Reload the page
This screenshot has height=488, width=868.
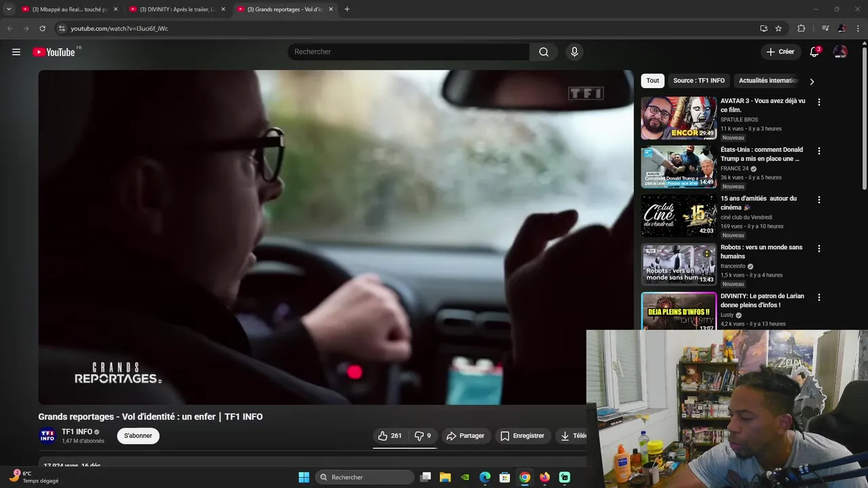pos(42,28)
